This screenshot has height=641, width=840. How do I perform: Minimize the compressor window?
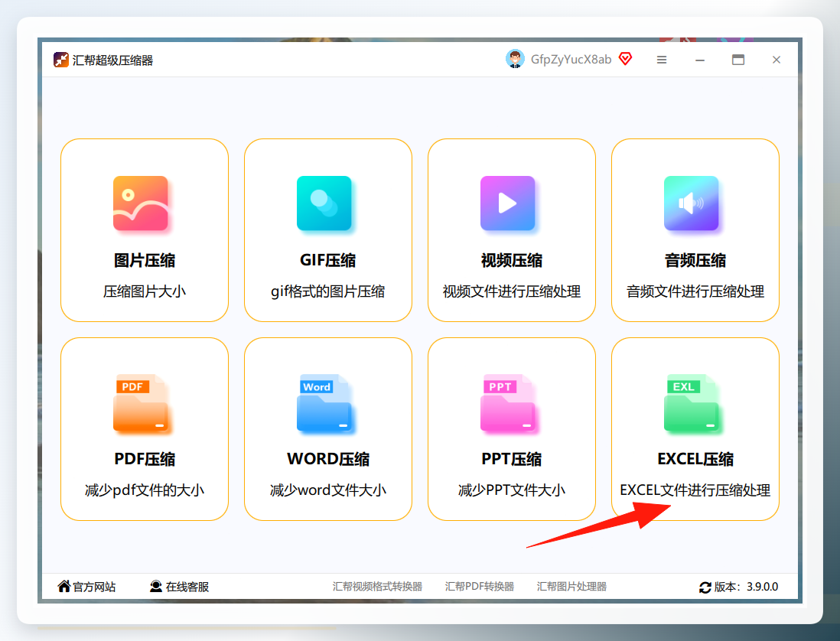click(700, 60)
